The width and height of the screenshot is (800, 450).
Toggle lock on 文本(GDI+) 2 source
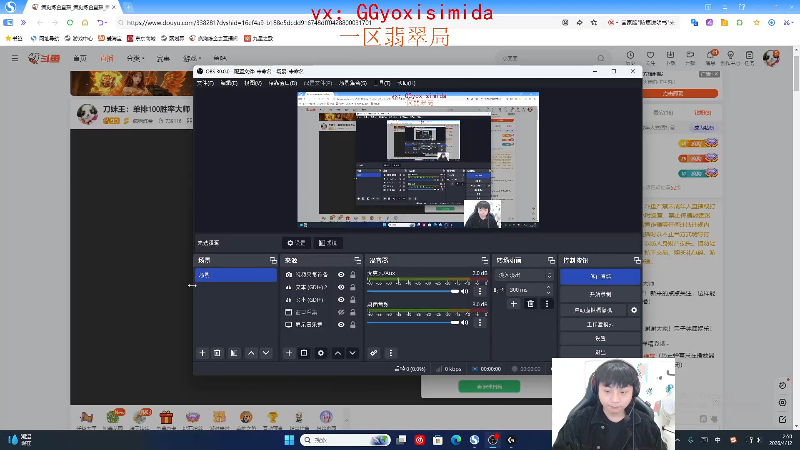(x=353, y=287)
